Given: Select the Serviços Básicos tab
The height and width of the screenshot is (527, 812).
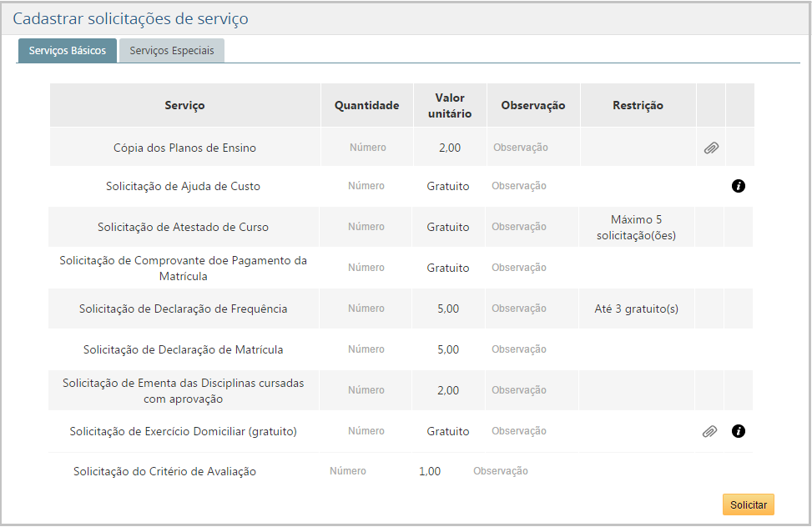Looking at the screenshot, I should [67, 50].
